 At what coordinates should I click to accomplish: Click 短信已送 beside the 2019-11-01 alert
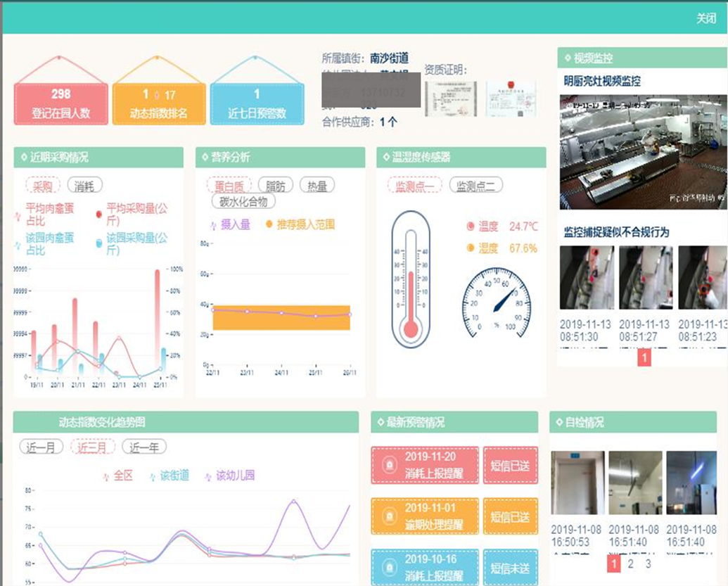click(x=510, y=516)
